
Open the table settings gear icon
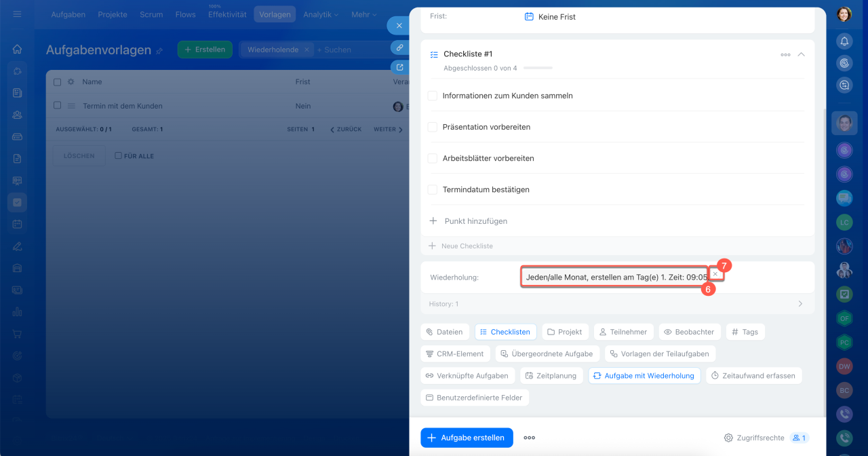[x=71, y=81]
